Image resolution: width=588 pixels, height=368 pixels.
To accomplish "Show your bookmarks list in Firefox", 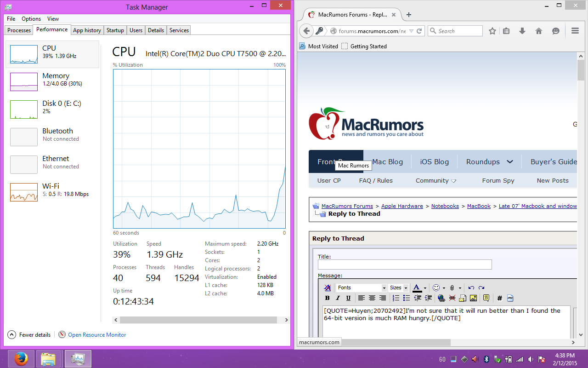I will coord(506,31).
